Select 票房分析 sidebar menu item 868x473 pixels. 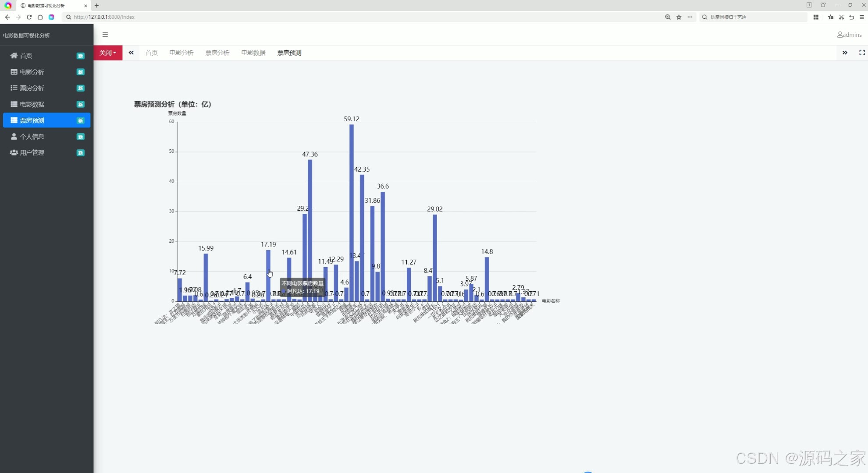[32, 88]
